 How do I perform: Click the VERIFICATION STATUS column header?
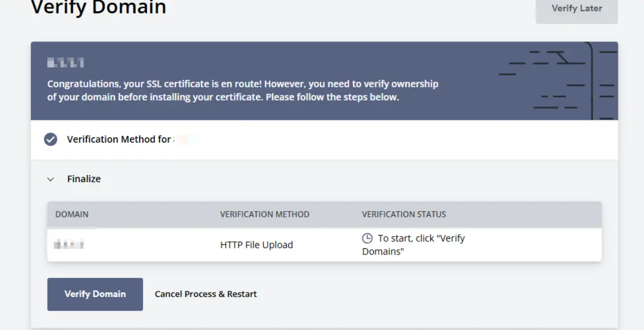pyautogui.click(x=404, y=214)
